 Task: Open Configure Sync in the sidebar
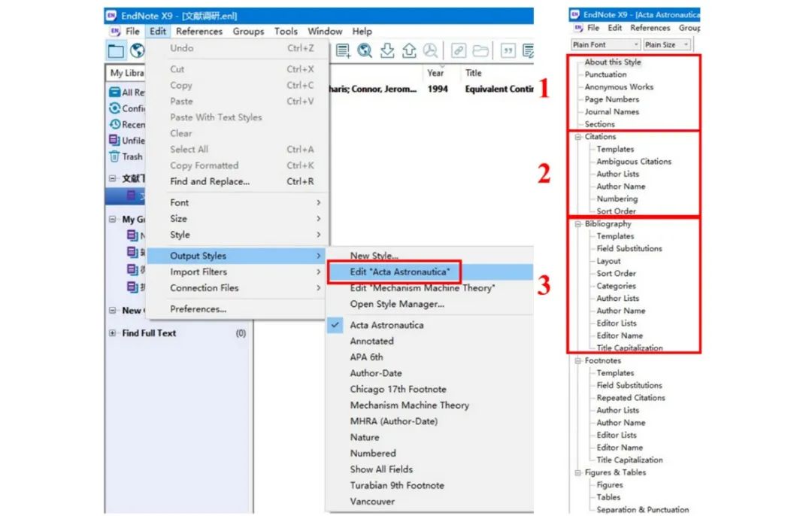pos(128,108)
